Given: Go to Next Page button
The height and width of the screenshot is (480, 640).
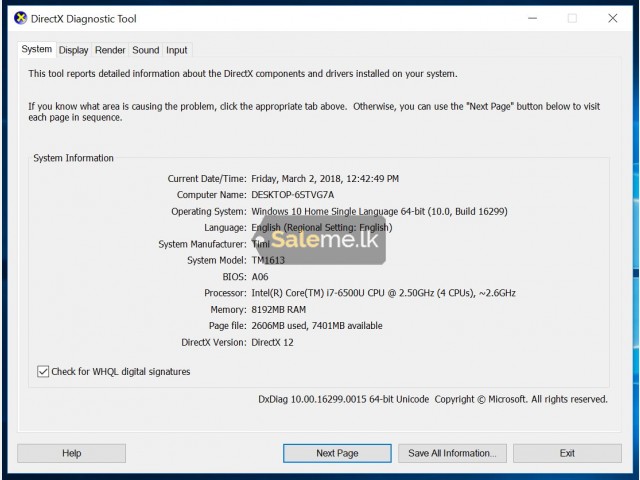Looking at the screenshot, I should [337, 453].
